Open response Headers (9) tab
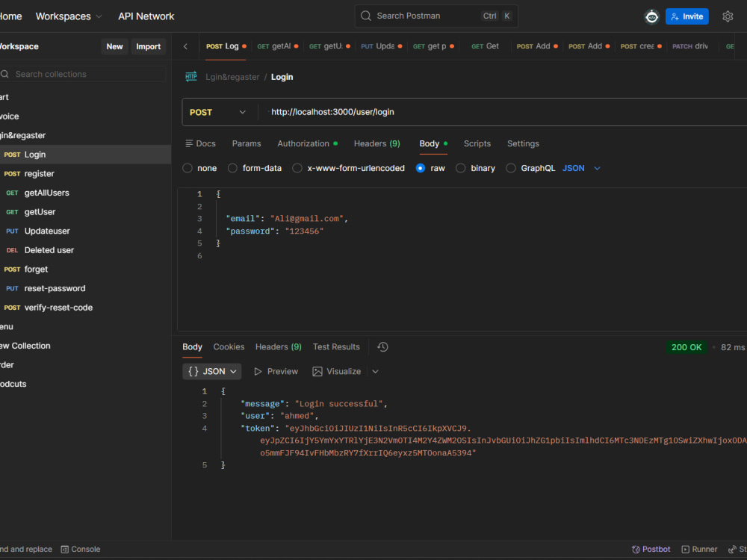The image size is (747, 560). 278,347
